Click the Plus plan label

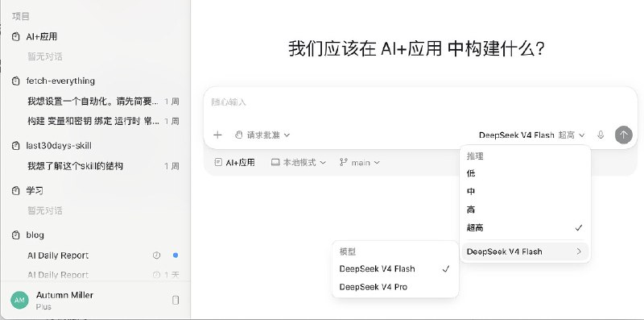click(43, 307)
